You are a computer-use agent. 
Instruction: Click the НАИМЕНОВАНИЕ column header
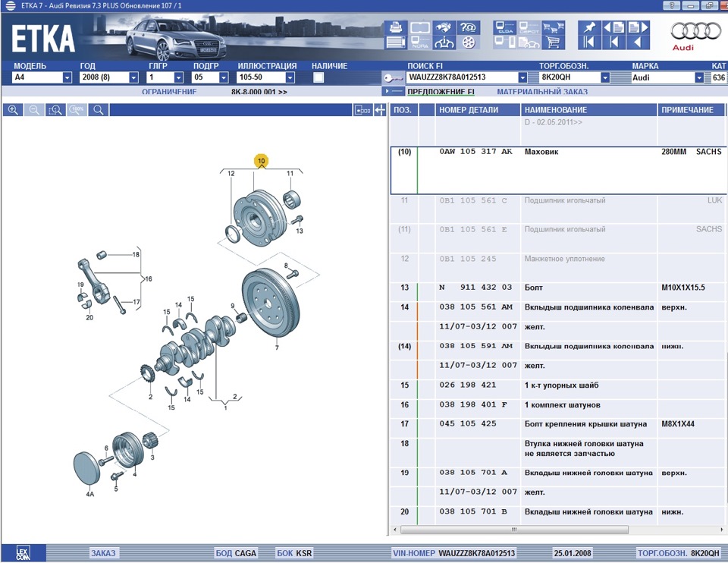coord(588,110)
